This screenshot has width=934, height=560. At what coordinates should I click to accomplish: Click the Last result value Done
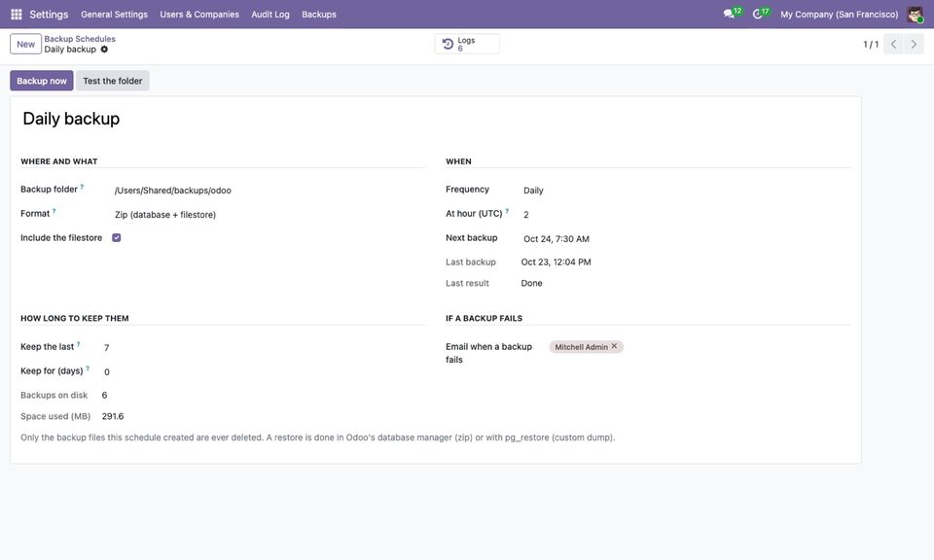coord(531,283)
